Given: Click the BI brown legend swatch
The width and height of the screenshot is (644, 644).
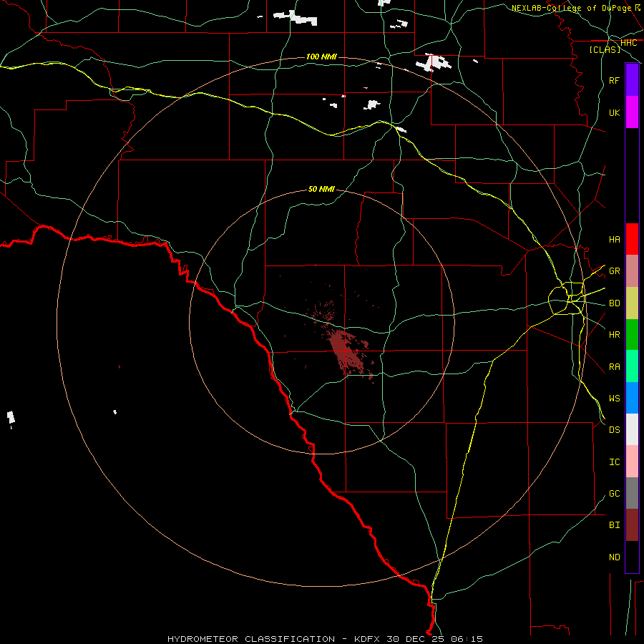Looking at the screenshot, I should click(x=632, y=525).
